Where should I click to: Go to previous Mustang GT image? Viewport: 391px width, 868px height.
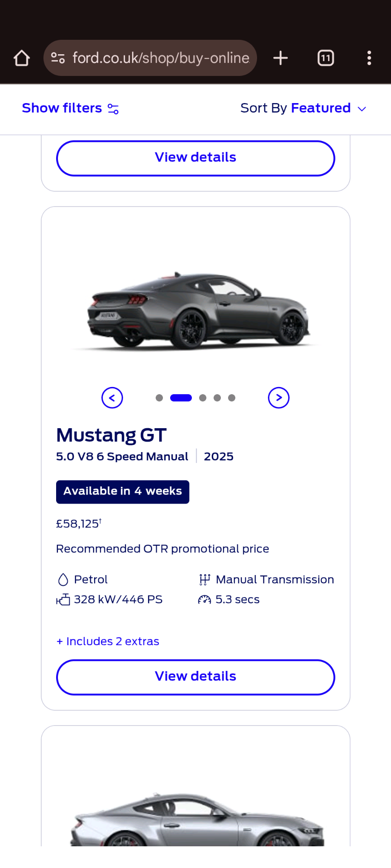(x=112, y=398)
